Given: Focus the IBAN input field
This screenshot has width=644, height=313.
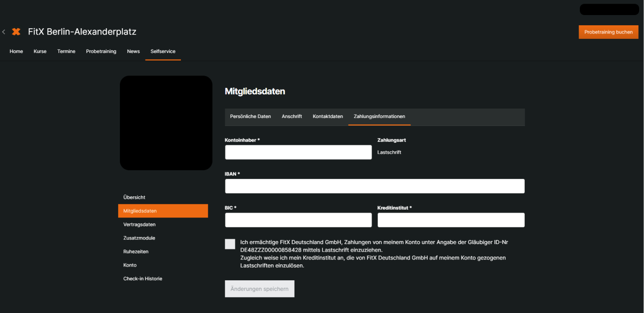Looking at the screenshot, I should point(375,186).
